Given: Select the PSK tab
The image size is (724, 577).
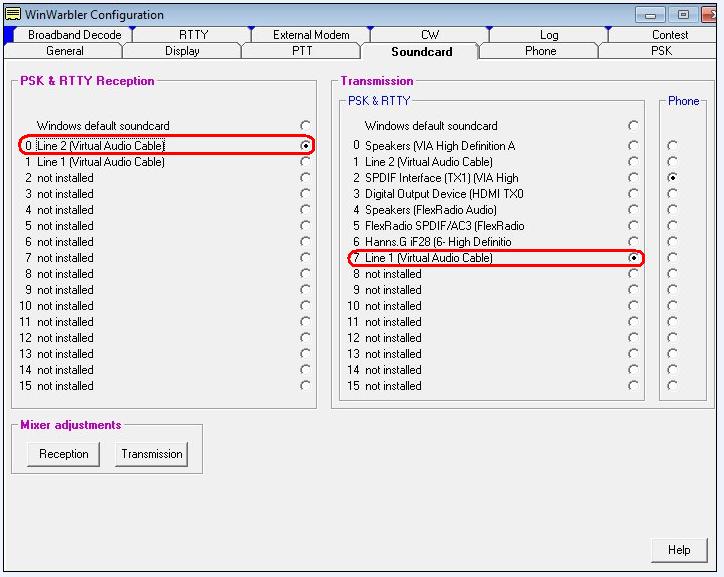Looking at the screenshot, I should click(661, 51).
